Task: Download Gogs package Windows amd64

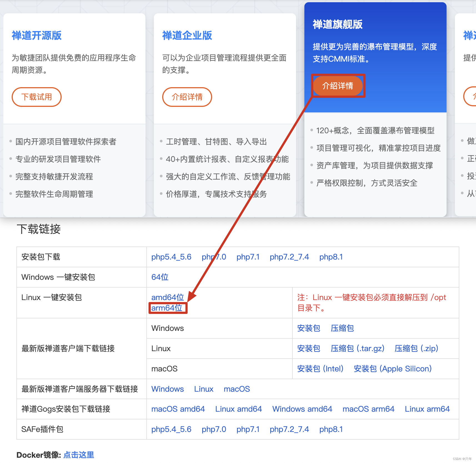Action: 302,409
